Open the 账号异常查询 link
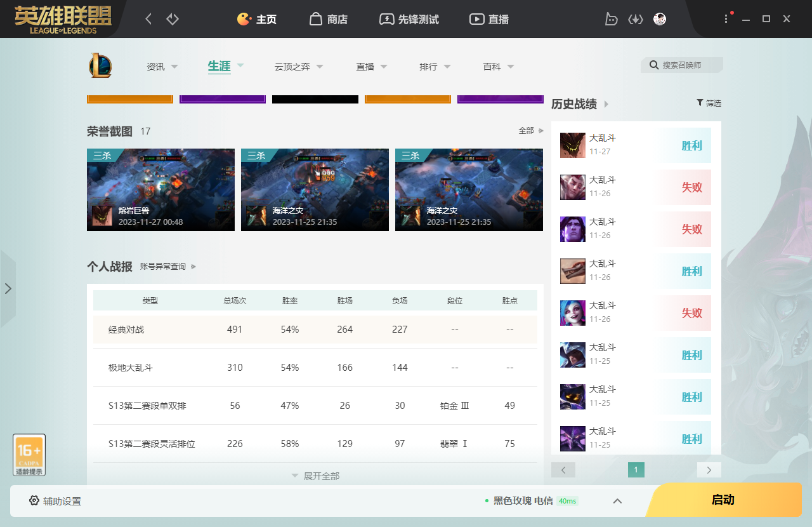Viewport: 812px width, 527px height. click(x=168, y=267)
